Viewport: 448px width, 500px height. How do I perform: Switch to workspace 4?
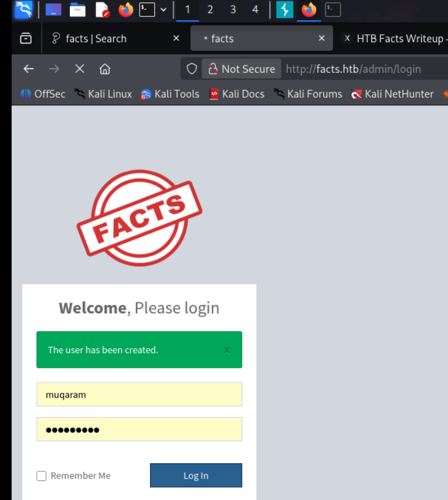click(x=255, y=10)
